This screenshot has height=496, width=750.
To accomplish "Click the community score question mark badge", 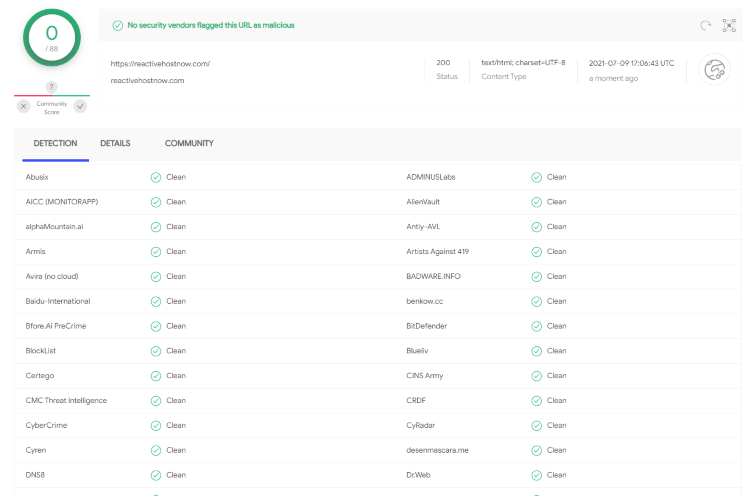I will [x=52, y=87].
